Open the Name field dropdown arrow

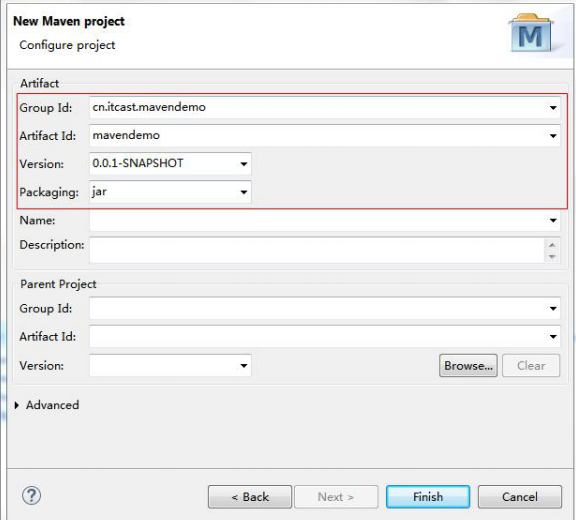tap(553, 220)
